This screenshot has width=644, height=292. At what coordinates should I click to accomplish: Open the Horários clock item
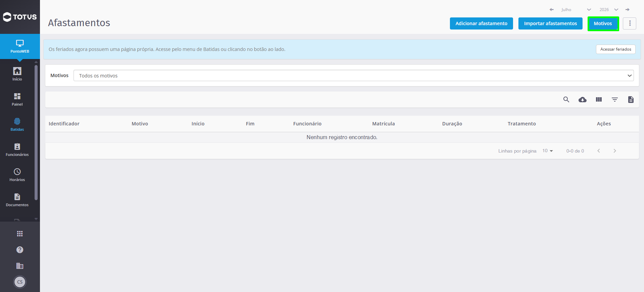[x=17, y=175]
